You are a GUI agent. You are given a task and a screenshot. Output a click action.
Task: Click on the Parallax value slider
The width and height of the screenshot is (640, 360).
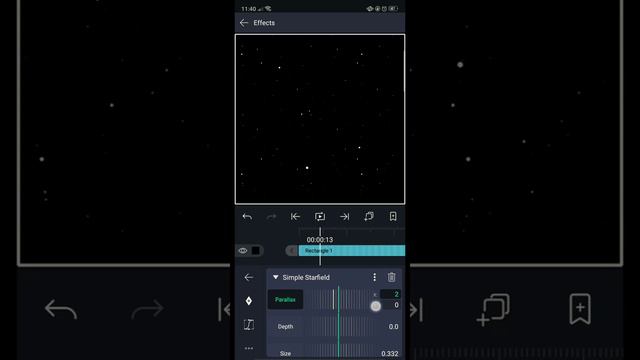coord(339,300)
